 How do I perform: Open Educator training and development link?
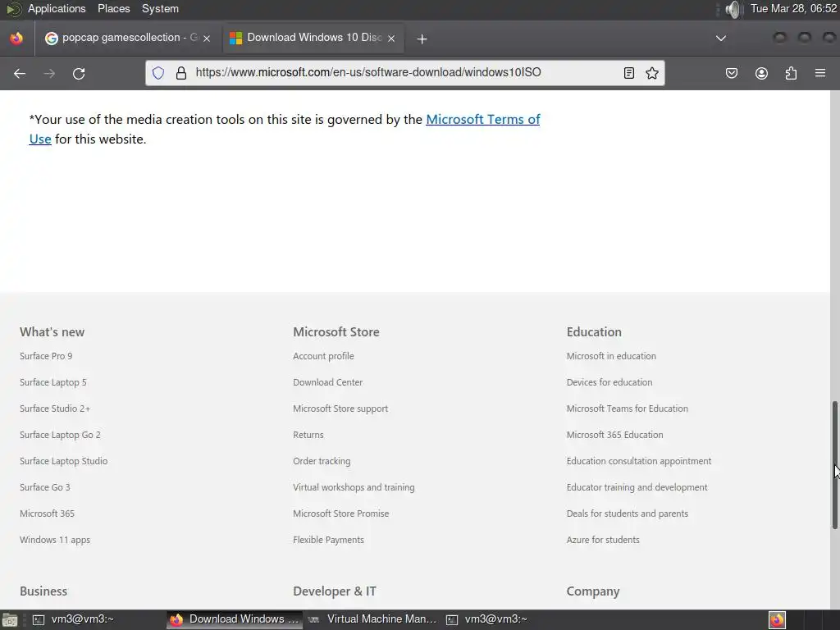pos(637,487)
